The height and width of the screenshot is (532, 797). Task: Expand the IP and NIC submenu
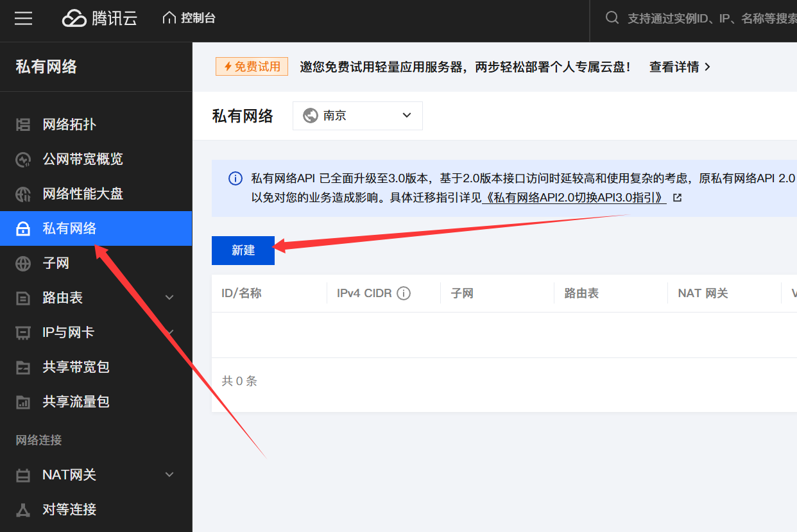pos(169,332)
